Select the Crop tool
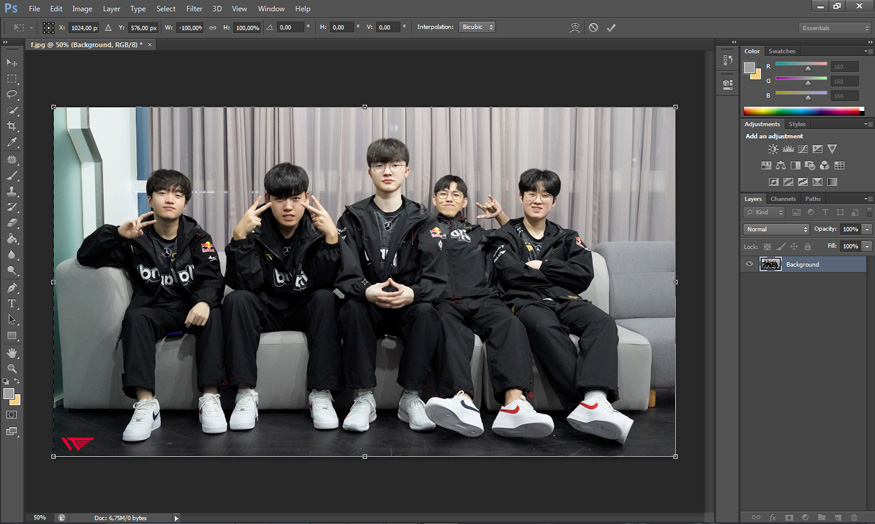The width and height of the screenshot is (875, 524). tap(12, 126)
